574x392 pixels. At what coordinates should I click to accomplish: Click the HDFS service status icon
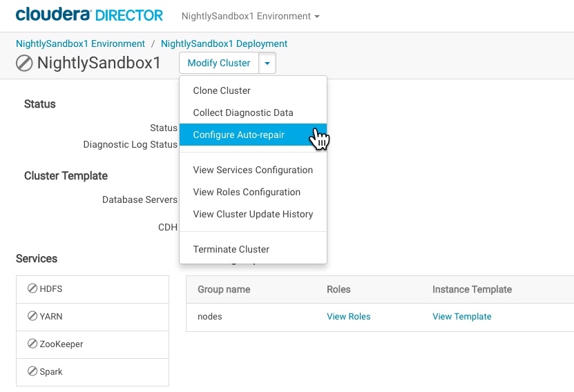point(32,288)
